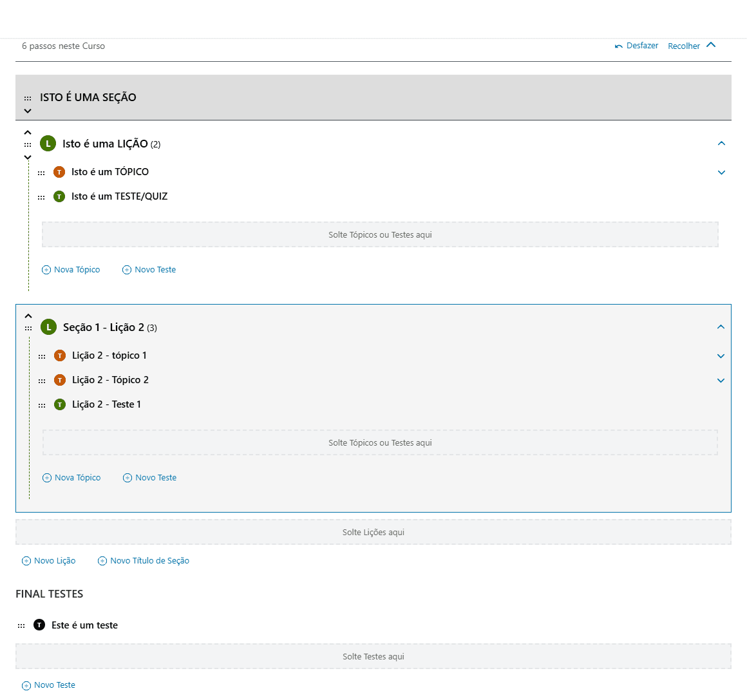Click drag handle for Isto é um TESTE/QUIZ
Screen dimensions: 747x700
click(41, 197)
